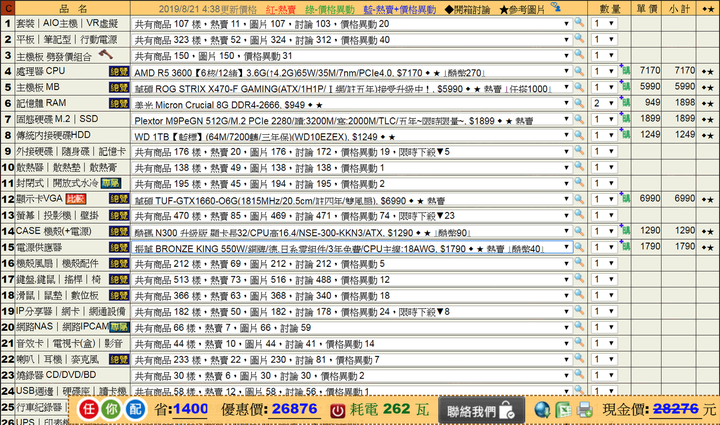
Task: Click the ◆★ marks on the 7170 CPU row
Action: (x=708, y=72)
